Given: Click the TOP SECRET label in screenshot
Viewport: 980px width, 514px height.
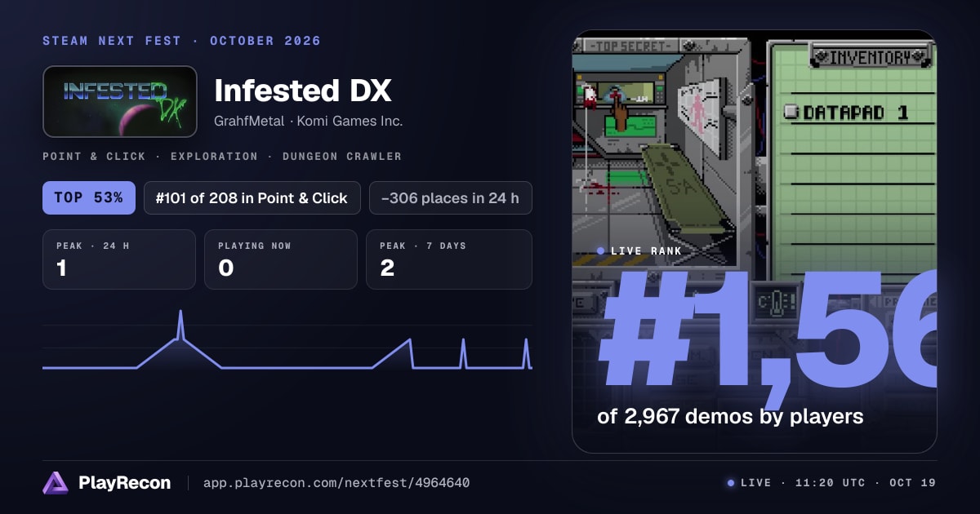Looking at the screenshot, I should pos(630,46).
